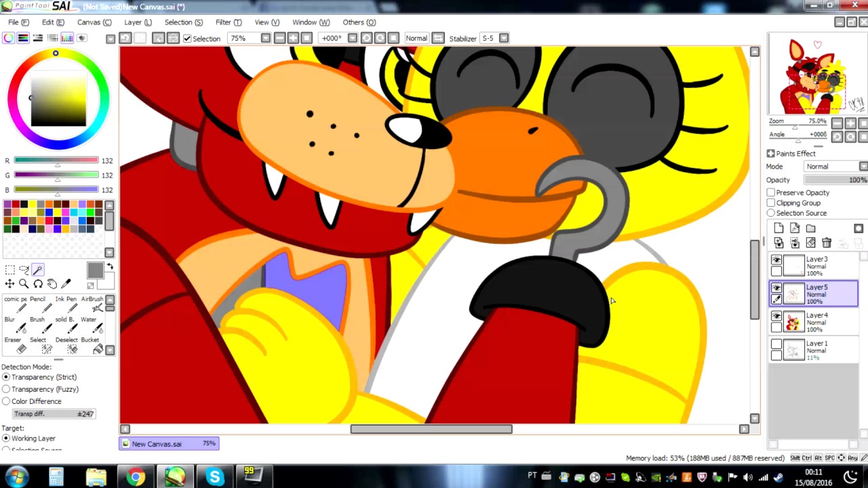Pick the foreground gray color swatch
This screenshot has height=488, width=868.
pos(95,270)
